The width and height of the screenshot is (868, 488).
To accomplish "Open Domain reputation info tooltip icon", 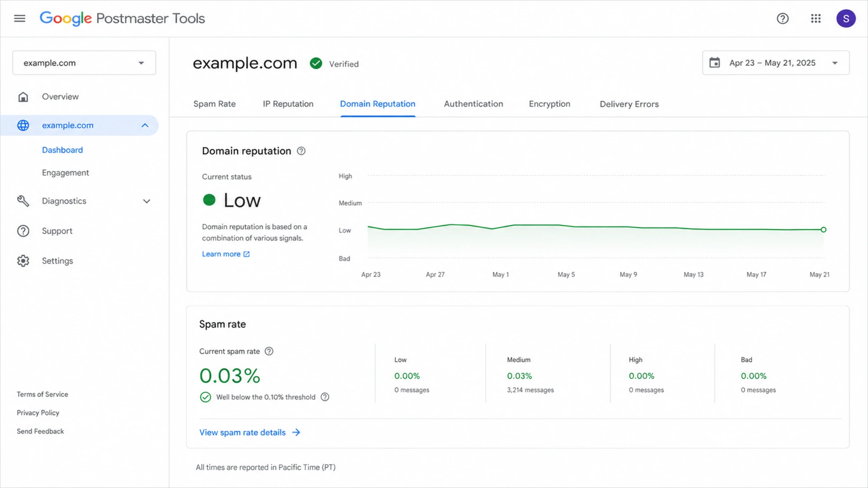I will pyautogui.click(x=301, y=151).
